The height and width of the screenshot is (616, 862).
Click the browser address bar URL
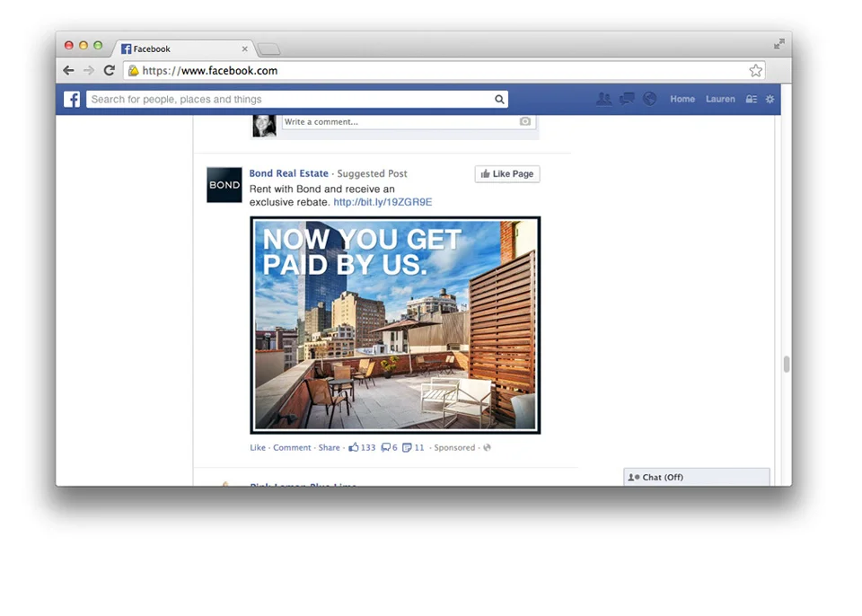point(210,70)
